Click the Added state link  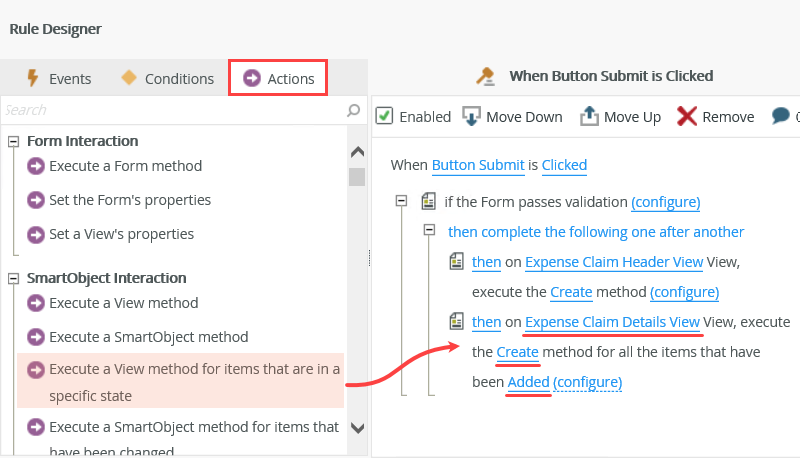click(x=528, y=382)
